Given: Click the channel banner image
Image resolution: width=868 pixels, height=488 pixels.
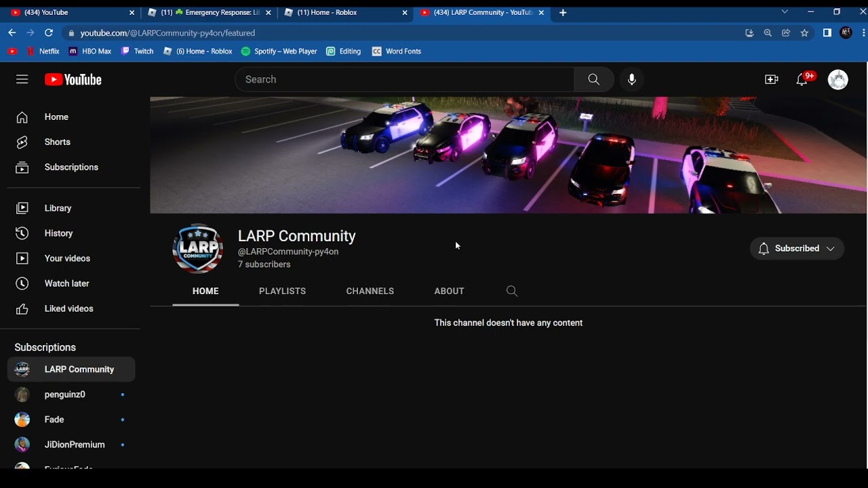Looking at the screenshot, I should (x=509, y=155).
